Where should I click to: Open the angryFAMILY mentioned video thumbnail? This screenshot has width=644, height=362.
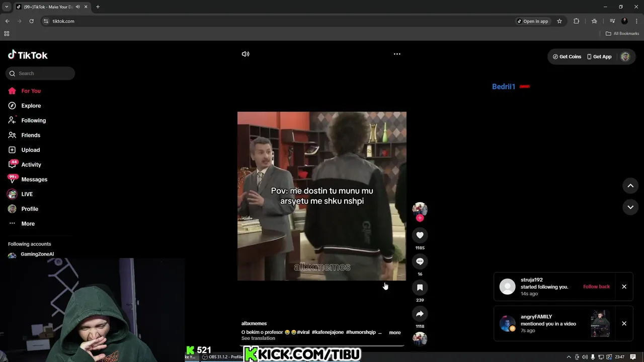600,323
